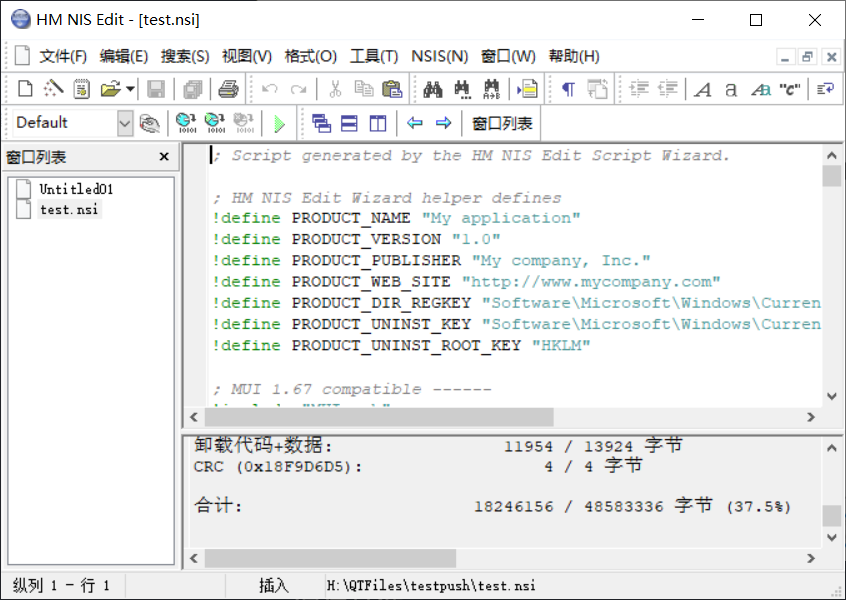This screenshot has height=600, width=846.
Task: Open the 视图(V) menu
Action: point(247,56)
